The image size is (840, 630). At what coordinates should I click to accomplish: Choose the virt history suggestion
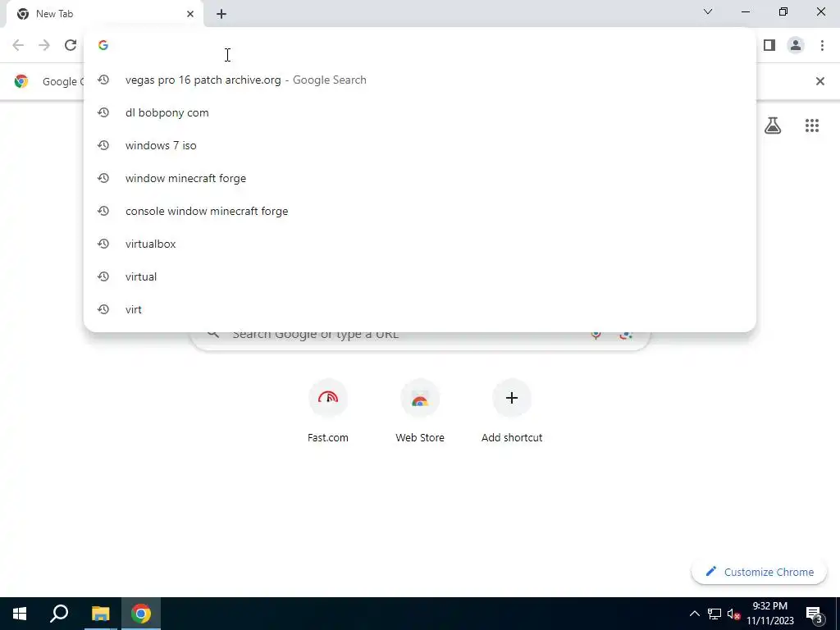(419, 309)
